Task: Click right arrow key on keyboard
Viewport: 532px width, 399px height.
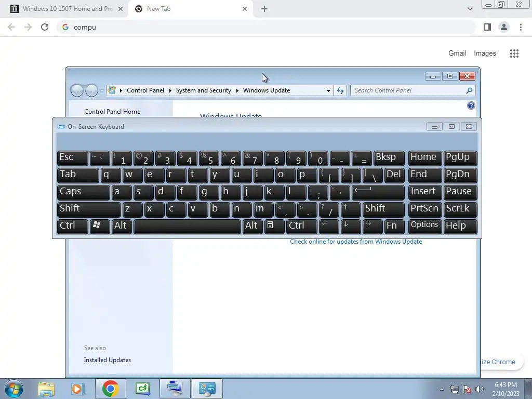Action: tap(373, 227)
